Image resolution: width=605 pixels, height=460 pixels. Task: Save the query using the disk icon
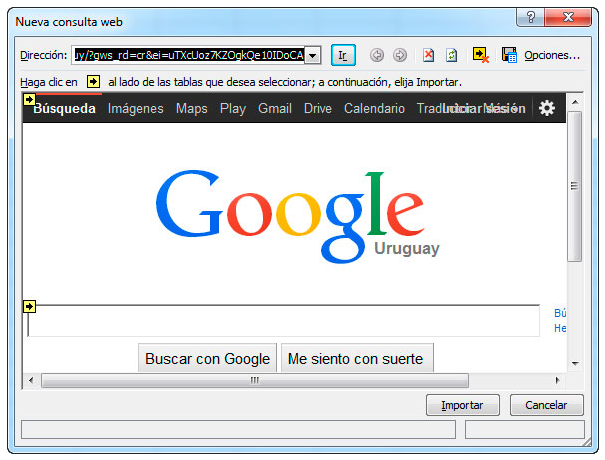[x=509, y=55]
